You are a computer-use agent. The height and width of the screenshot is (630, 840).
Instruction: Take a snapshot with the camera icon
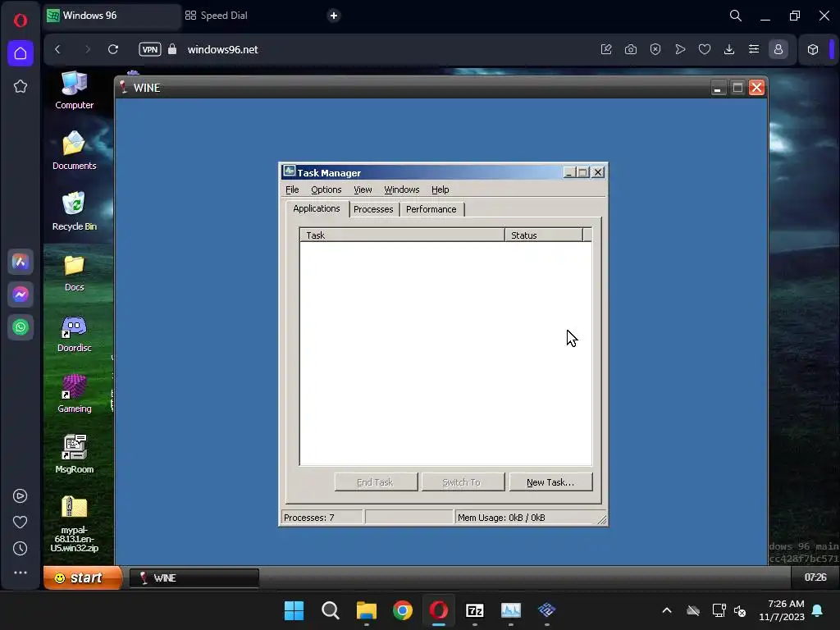click(631, 49)
